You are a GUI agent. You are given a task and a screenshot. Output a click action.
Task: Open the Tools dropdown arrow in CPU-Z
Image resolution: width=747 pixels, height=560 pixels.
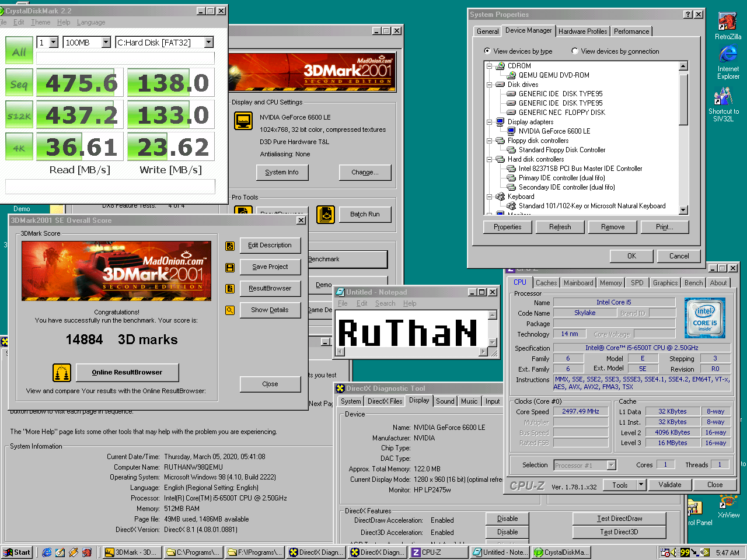pos(641,485)
